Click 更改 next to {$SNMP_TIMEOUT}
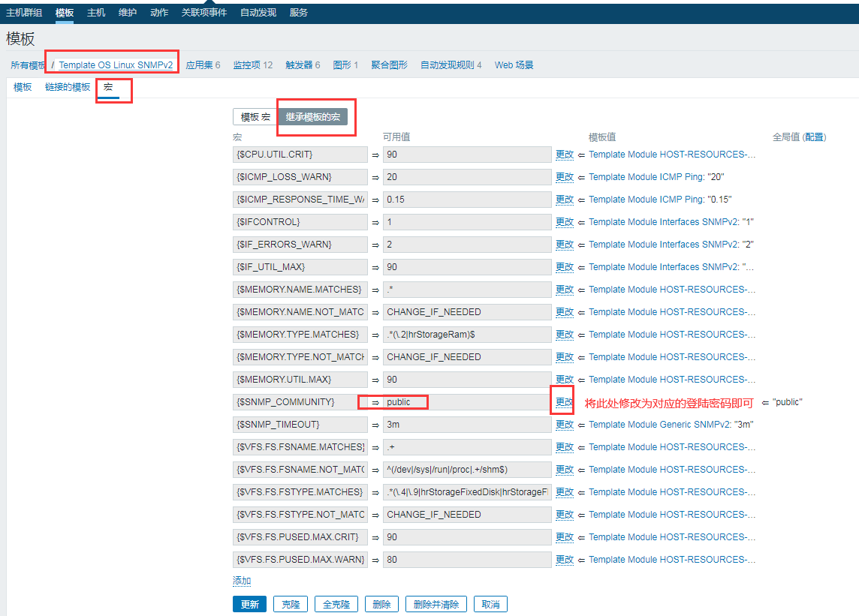 564,425
